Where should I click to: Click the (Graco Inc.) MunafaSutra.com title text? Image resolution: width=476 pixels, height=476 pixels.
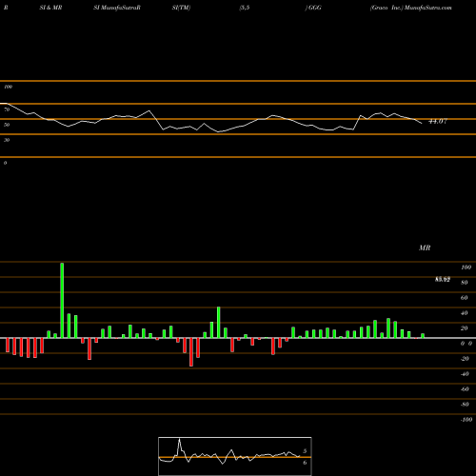(411, 8)
